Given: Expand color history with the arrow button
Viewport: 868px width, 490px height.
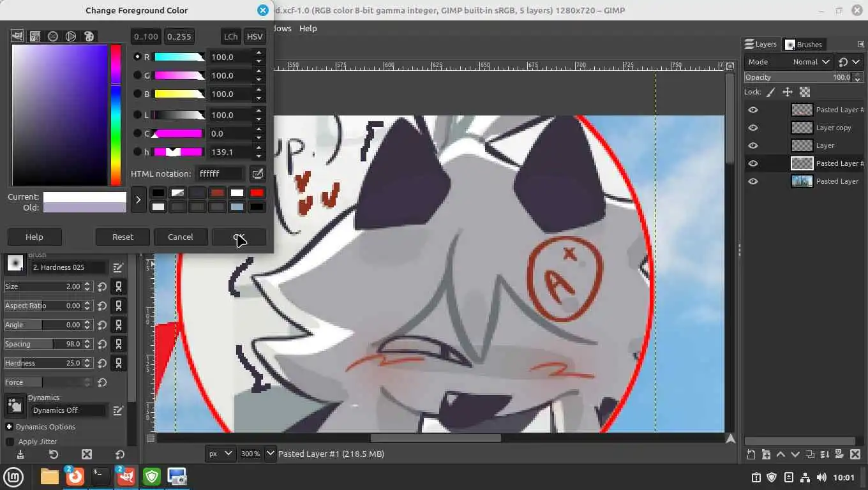Looking at the screenshot, I should click(138, 200).
